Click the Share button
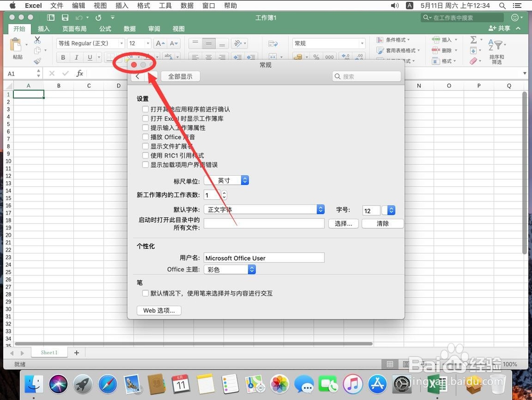 500,29
